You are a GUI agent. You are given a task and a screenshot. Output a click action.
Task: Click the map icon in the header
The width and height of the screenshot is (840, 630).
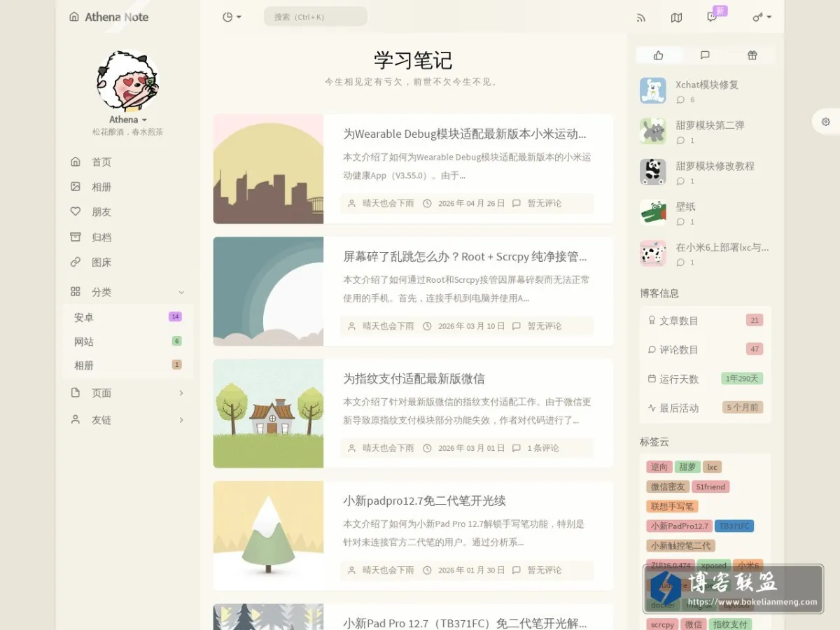point(676,17)
